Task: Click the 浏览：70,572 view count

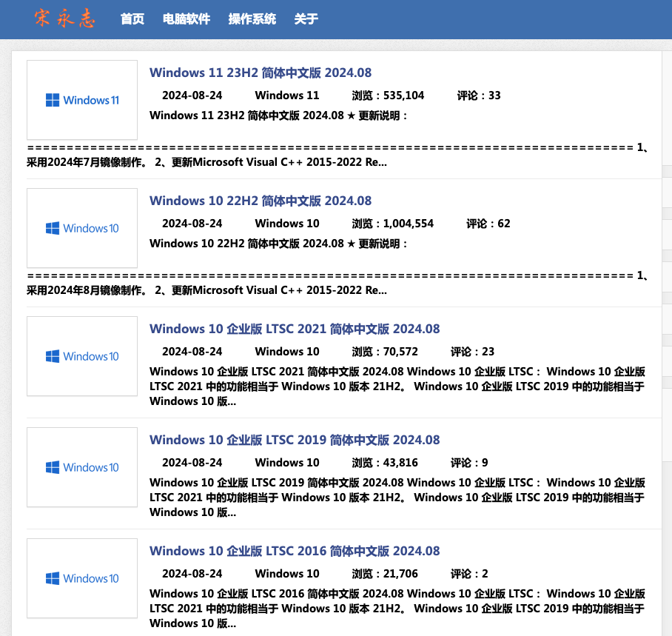Action: [x=385, y=352]
